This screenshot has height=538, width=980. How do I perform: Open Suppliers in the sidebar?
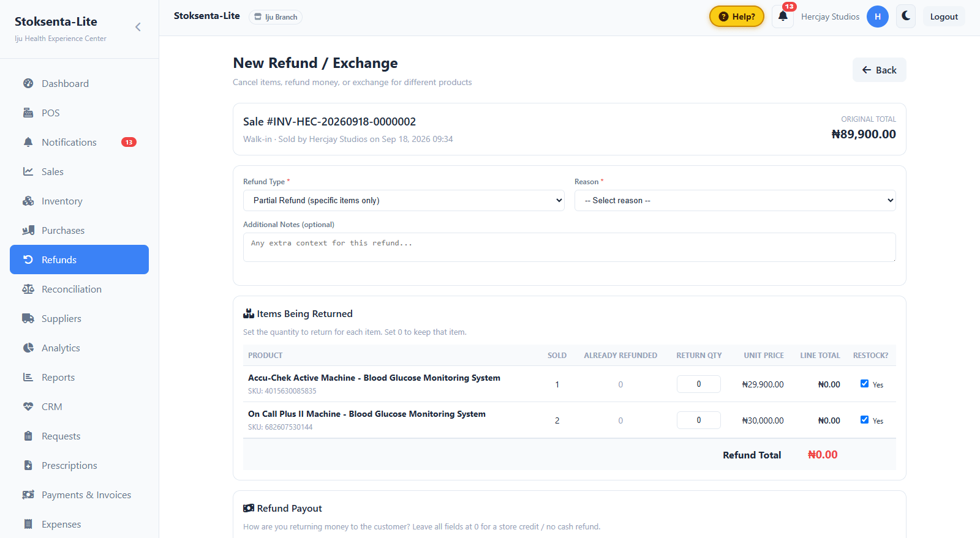(79, 318)
